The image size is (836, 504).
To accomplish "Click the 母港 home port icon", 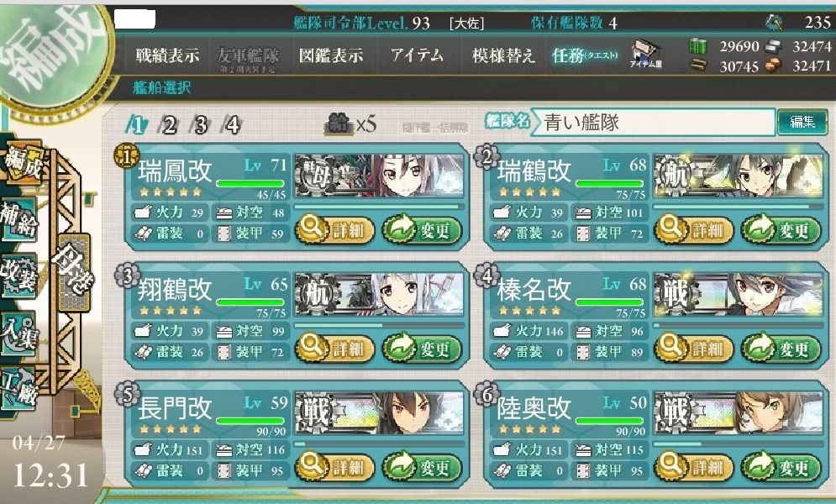I will coord(74,272).
